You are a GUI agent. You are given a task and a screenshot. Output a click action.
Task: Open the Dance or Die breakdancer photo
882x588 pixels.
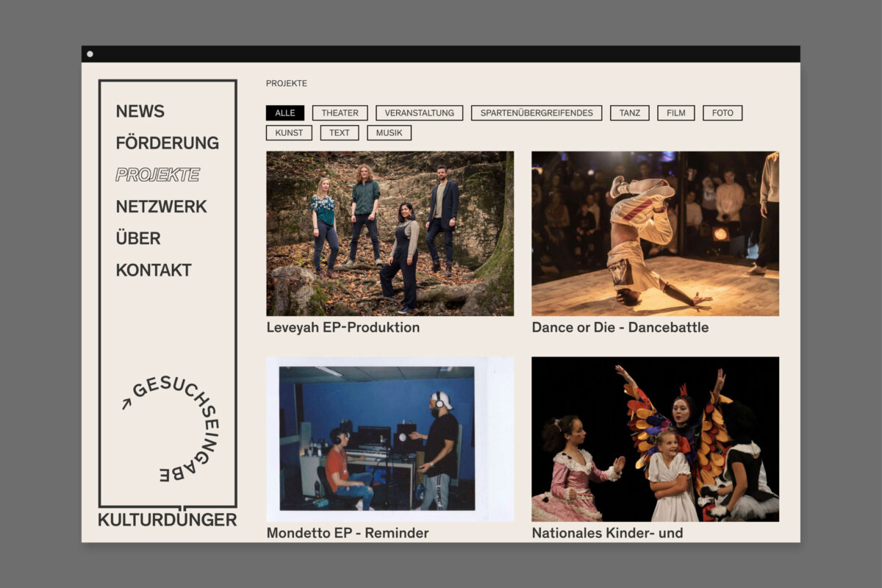pos(655,234)
